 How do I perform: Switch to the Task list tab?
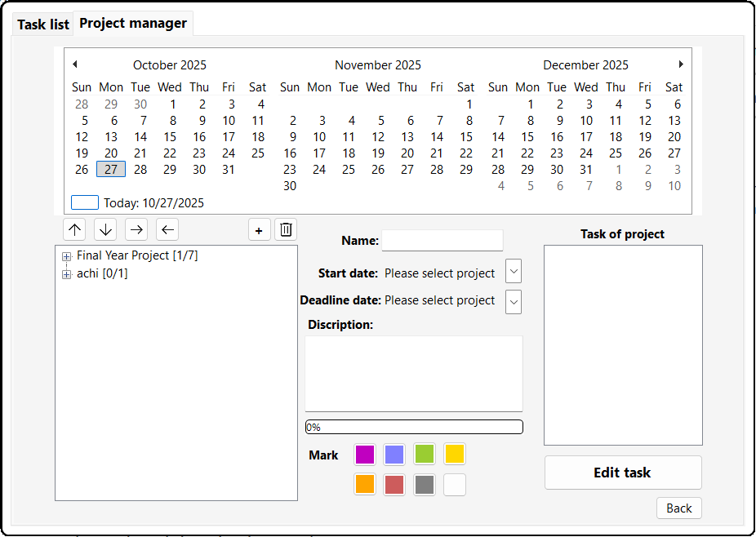click(x=43, y=24)
